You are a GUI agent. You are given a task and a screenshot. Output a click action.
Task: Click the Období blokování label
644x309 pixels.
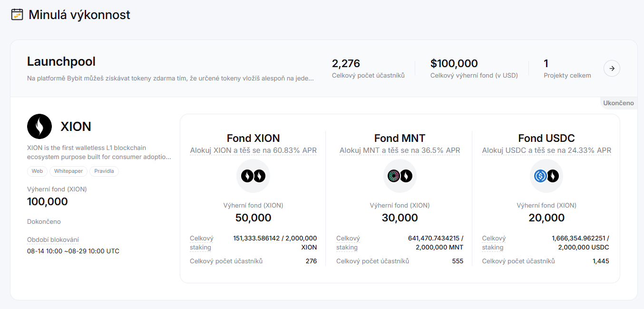[x=53, y=239]
